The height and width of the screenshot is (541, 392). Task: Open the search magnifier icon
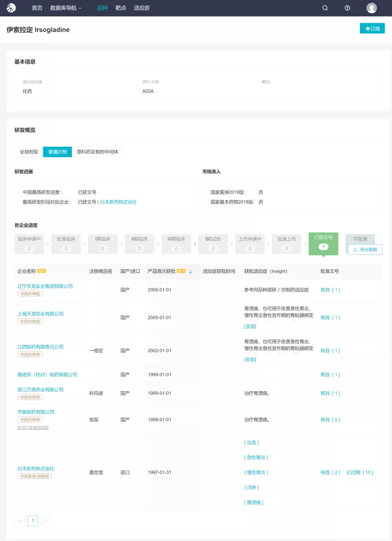tap(325, 8)
